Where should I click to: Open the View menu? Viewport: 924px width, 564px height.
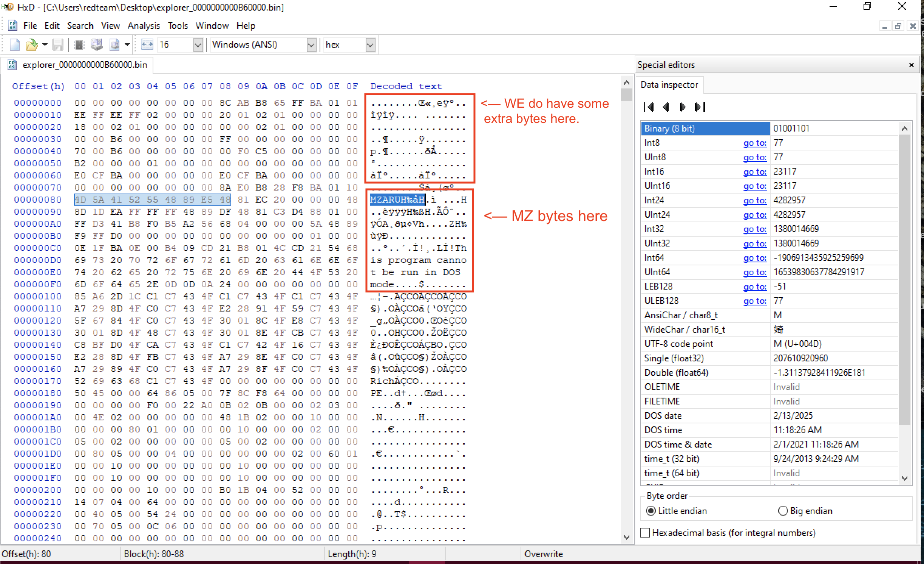pyautogui.click(x=110, y=26)
